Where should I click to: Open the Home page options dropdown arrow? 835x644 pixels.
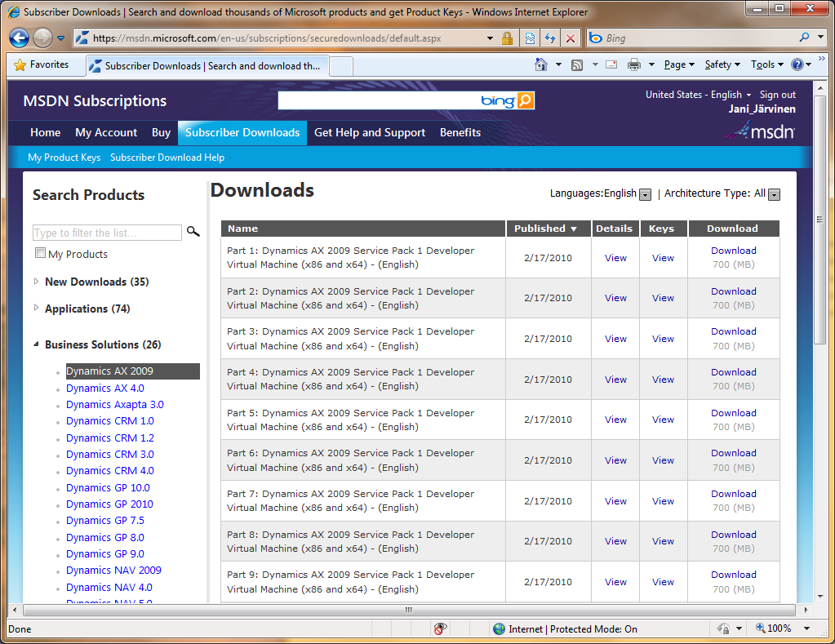(558, 65)
